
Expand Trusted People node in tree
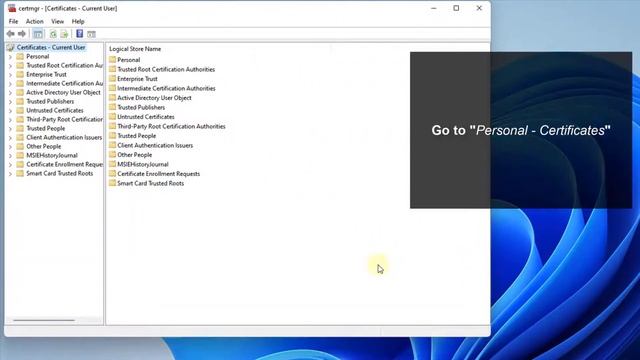[x=10, y=129]
